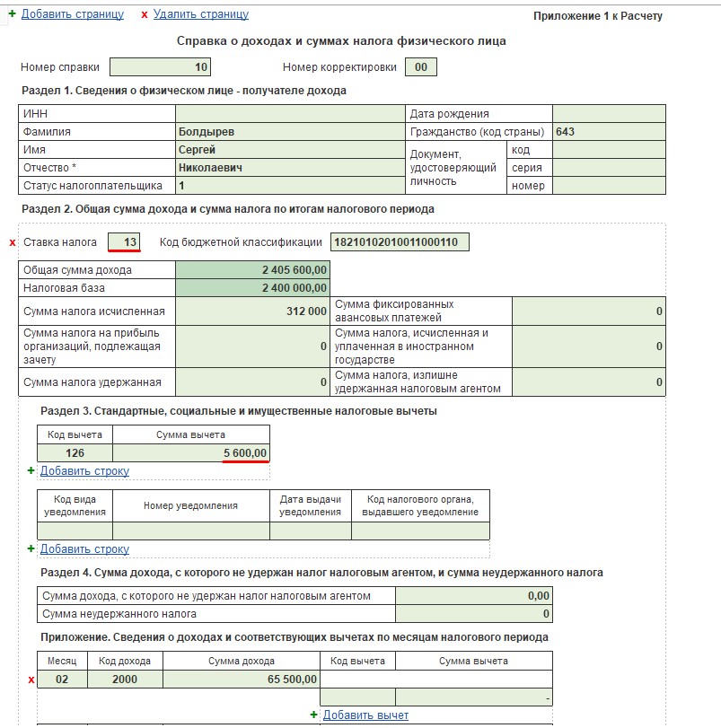Click Добавить строку under the notification table
The width and height of the screenshot is (721, 728).
(x=84, y=548)
